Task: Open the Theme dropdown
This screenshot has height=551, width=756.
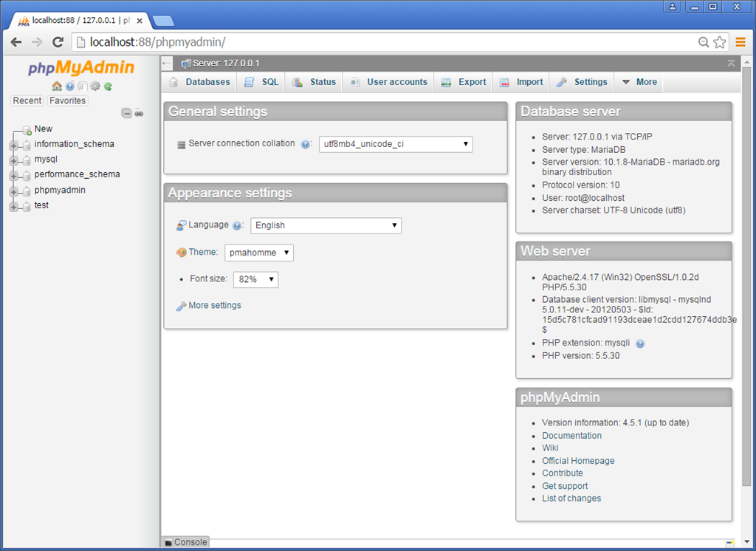Action: [x=258, y=252]
